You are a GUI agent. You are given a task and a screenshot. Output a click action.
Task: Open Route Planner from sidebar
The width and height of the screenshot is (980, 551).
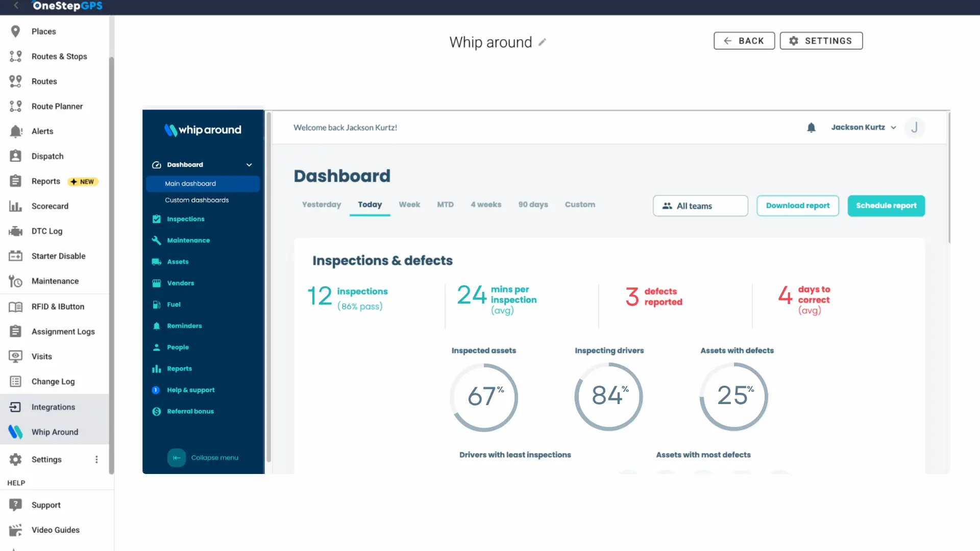coord(16,106)
